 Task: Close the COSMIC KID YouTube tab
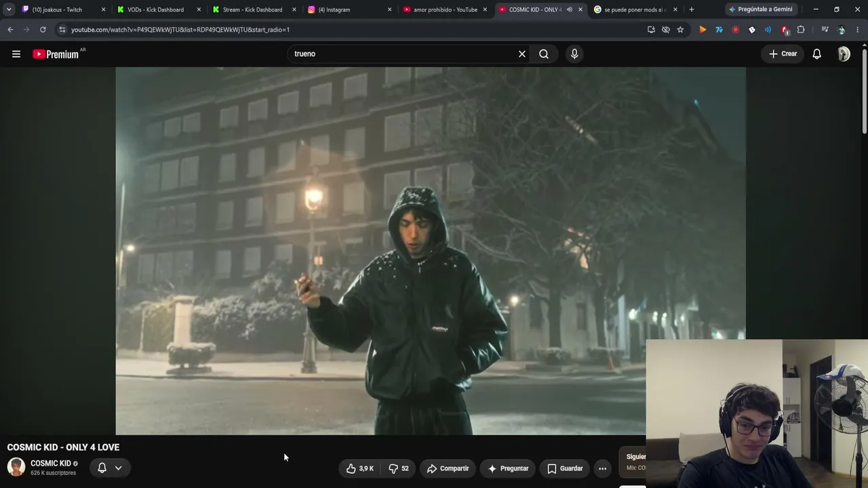[580, 9]
